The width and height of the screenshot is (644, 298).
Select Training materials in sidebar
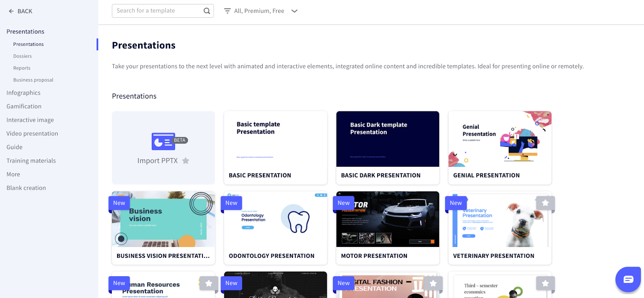[x=31, y=161]
